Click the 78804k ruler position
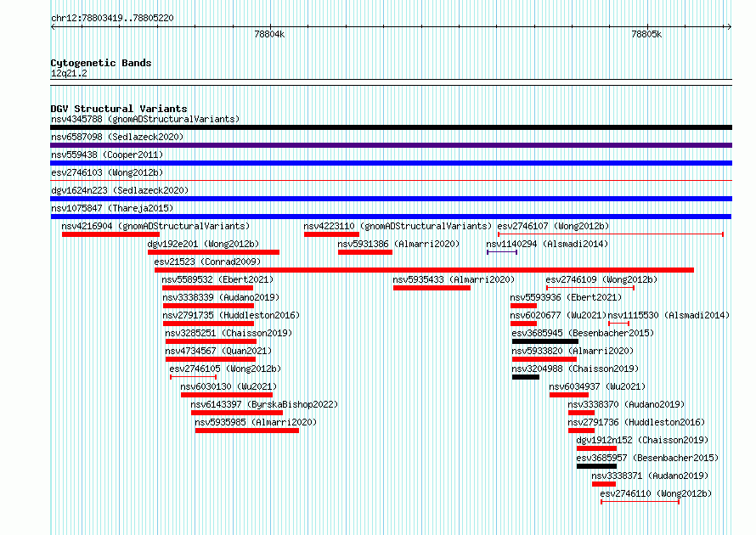This screenshot has width=756, height=535. point(269,34)
